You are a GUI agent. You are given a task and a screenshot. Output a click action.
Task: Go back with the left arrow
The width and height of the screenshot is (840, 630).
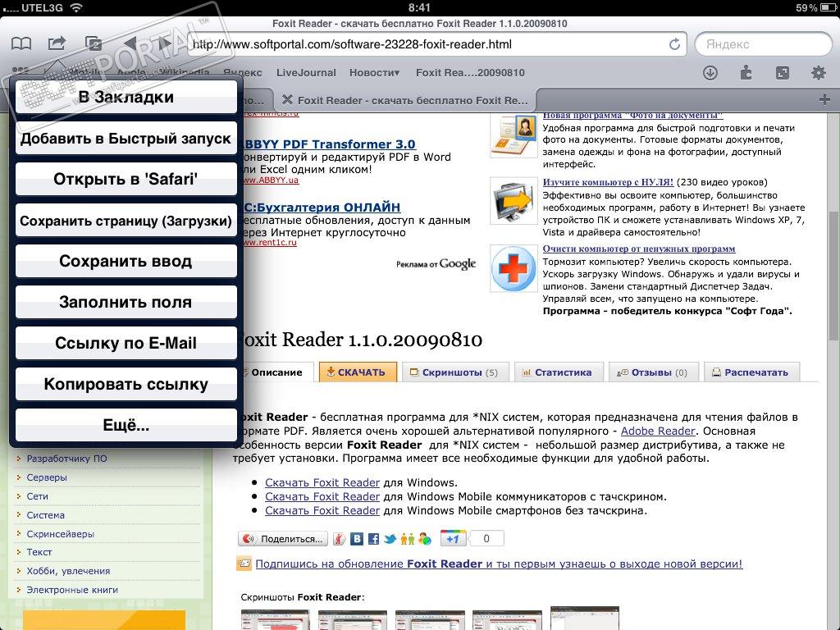tap(130, 43)
